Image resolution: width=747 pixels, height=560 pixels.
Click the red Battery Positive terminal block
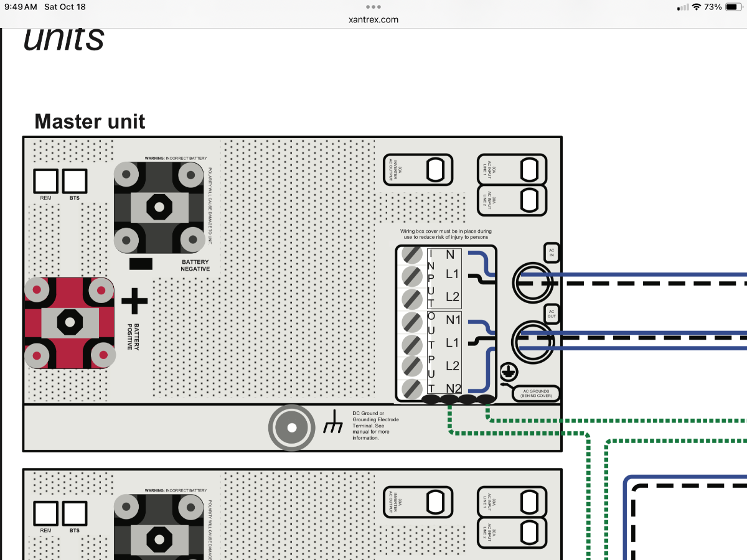(x=70, y=322)
